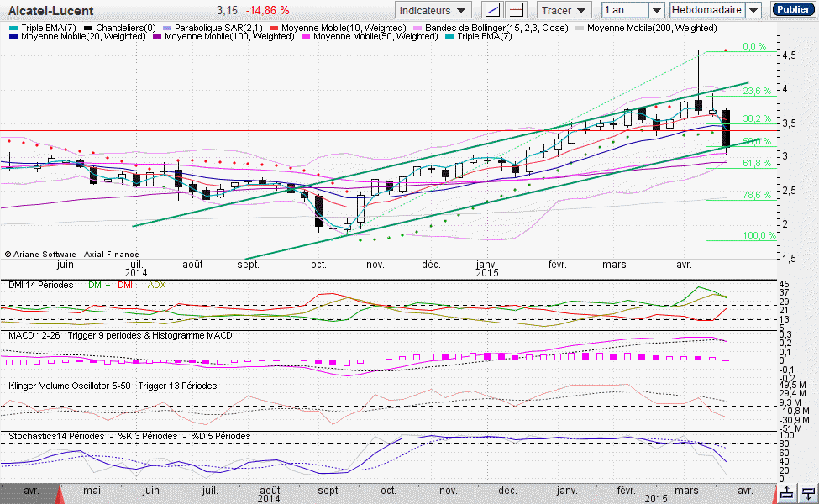The width and height of the screenshot is (819, 504).
Task: Click the Publier button
Action: point(793,9)
